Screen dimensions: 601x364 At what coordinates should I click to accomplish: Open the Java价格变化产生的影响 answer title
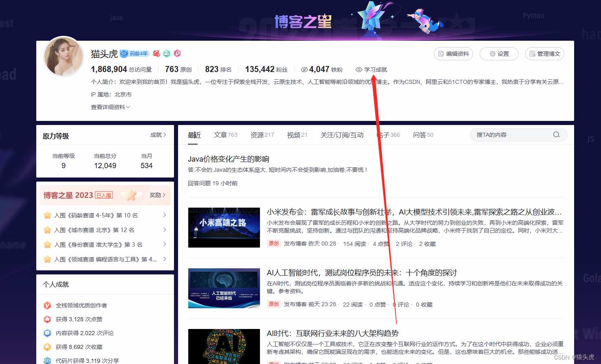click(x=229, y=159)
